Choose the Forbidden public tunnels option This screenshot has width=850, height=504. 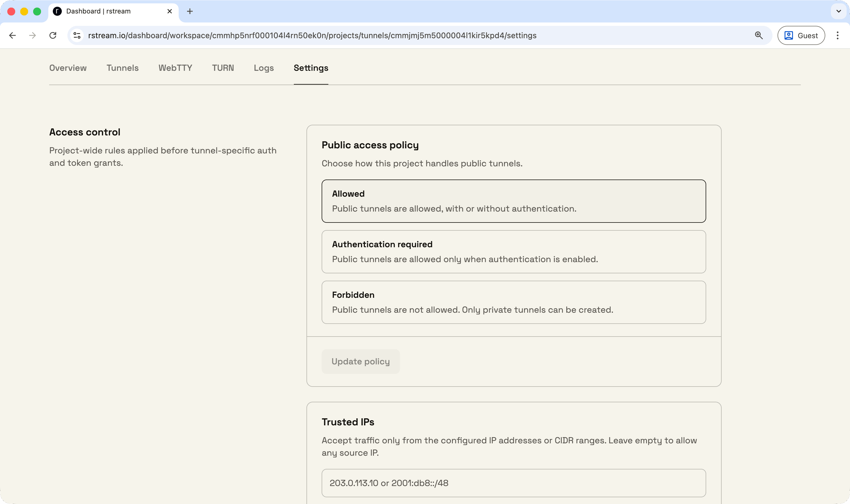click(513, 302)
